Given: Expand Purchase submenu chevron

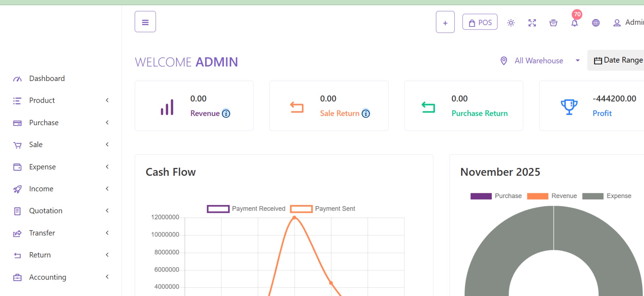Looking at the screenshot, I should 107,122.
